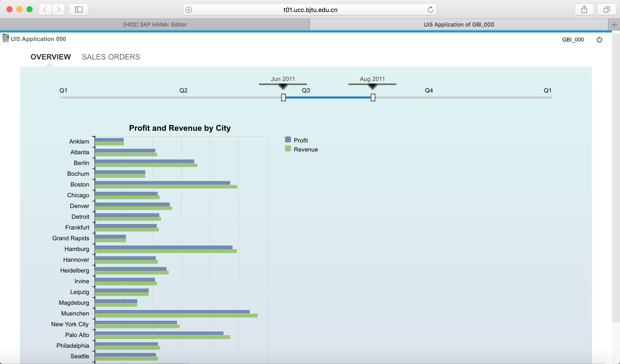620x364 pixels.
Task: Click the Leipzig city label
Action: pos(79,292)
